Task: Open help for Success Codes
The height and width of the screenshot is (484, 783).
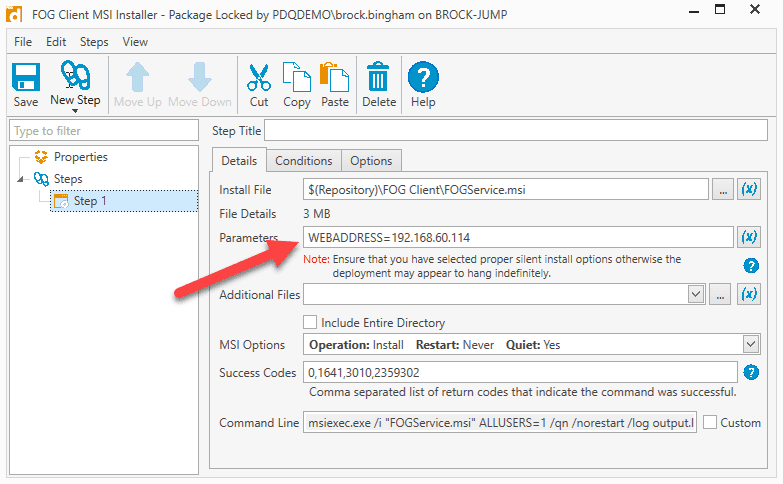Action: 751,372
